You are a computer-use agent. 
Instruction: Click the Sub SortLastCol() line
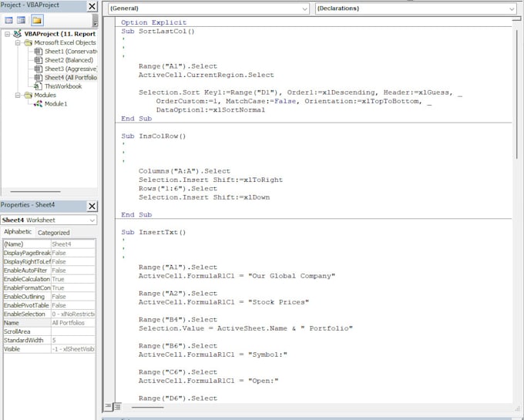(158, 32)
